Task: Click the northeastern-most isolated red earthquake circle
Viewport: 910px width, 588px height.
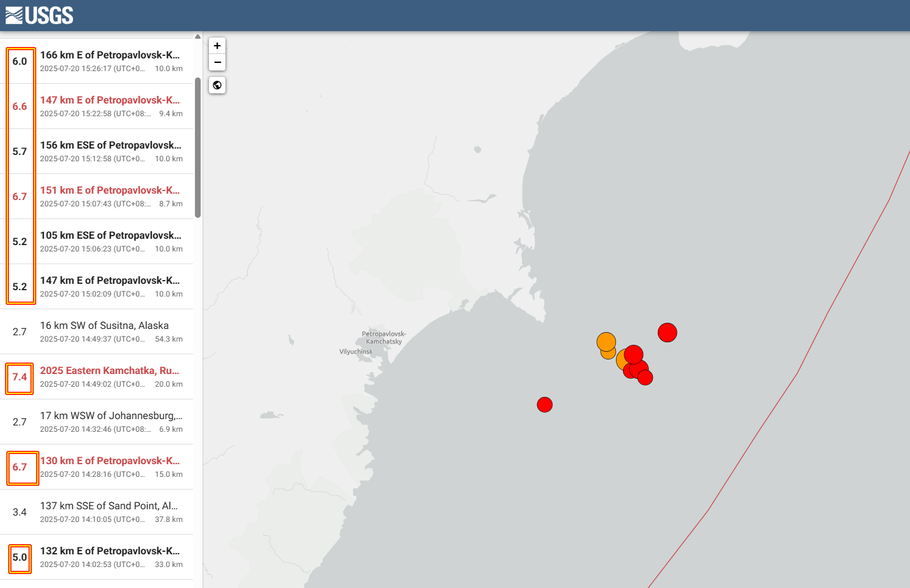Action: [667, 332]
